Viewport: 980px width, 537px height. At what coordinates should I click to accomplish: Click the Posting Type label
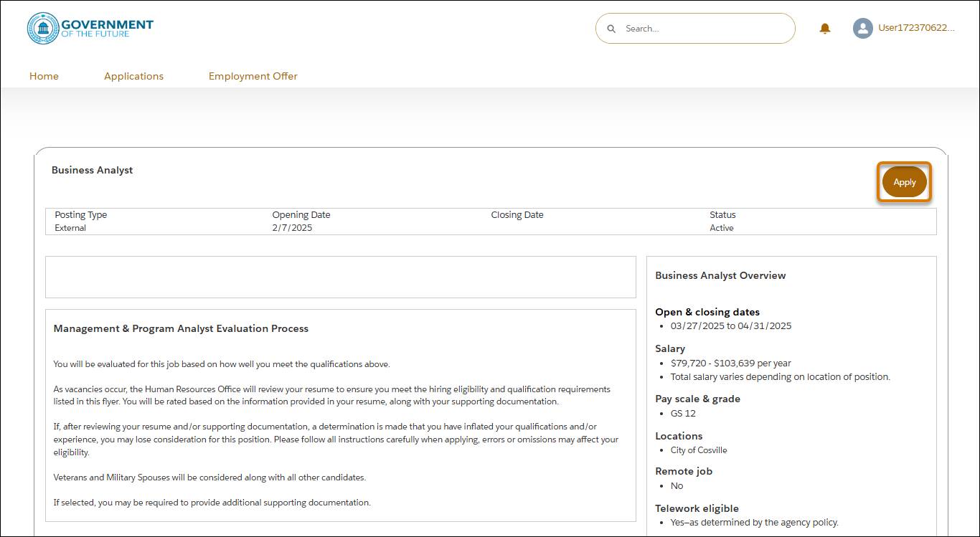(80, 214)
